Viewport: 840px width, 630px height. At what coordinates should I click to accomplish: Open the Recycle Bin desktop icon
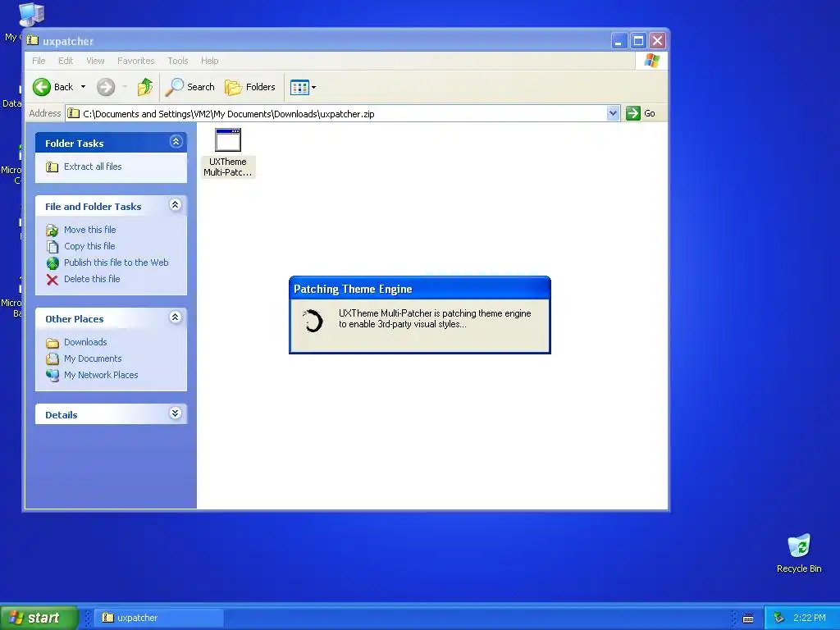pos(799,546)
